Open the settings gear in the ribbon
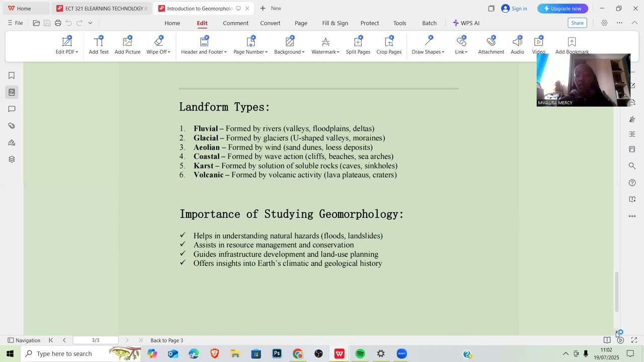The image size is (644, 362). pyautogui.click(x=604, y=23)
